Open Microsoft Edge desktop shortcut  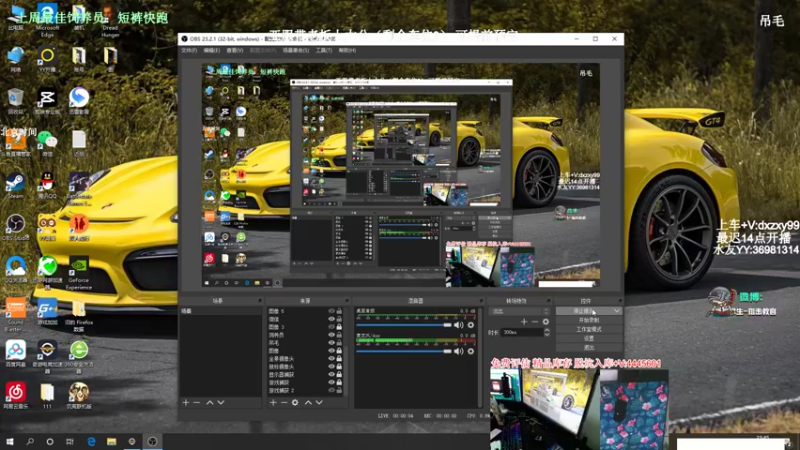coord(47,20)
